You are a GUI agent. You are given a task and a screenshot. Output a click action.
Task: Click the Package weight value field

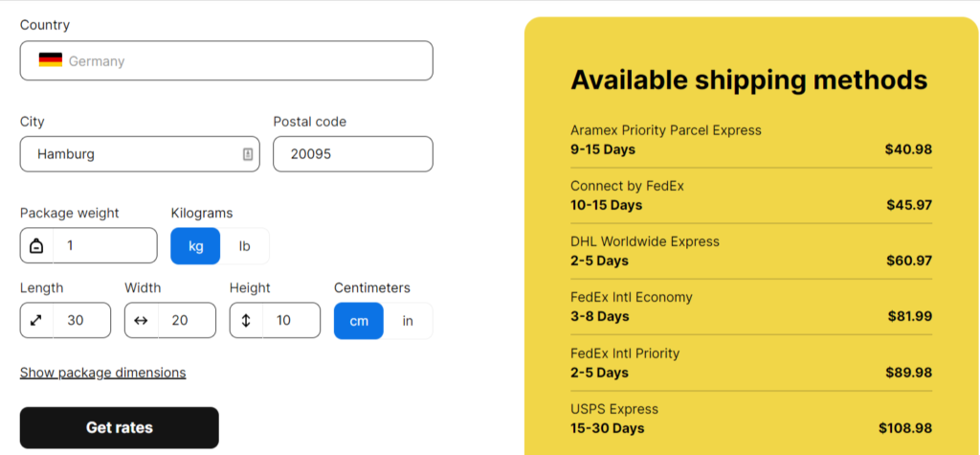tap(105, 245)
